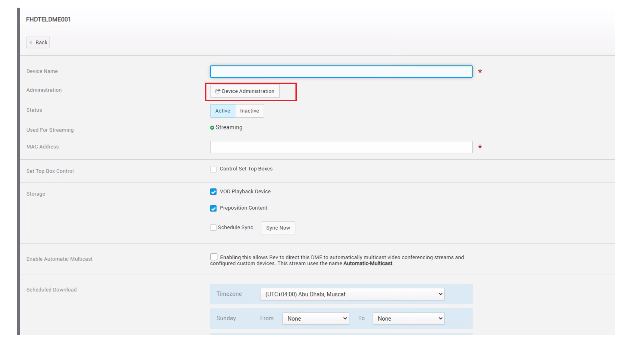Uncheck the VOD Playback Device option

pyautogui.click(x=213, y=191)
